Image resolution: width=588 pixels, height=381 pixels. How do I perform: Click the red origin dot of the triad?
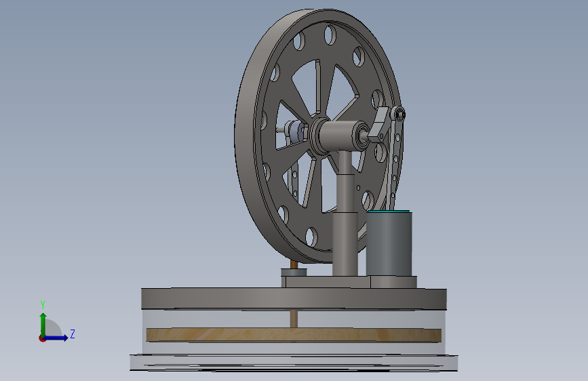pyautogui.click(x=42, y=338)
